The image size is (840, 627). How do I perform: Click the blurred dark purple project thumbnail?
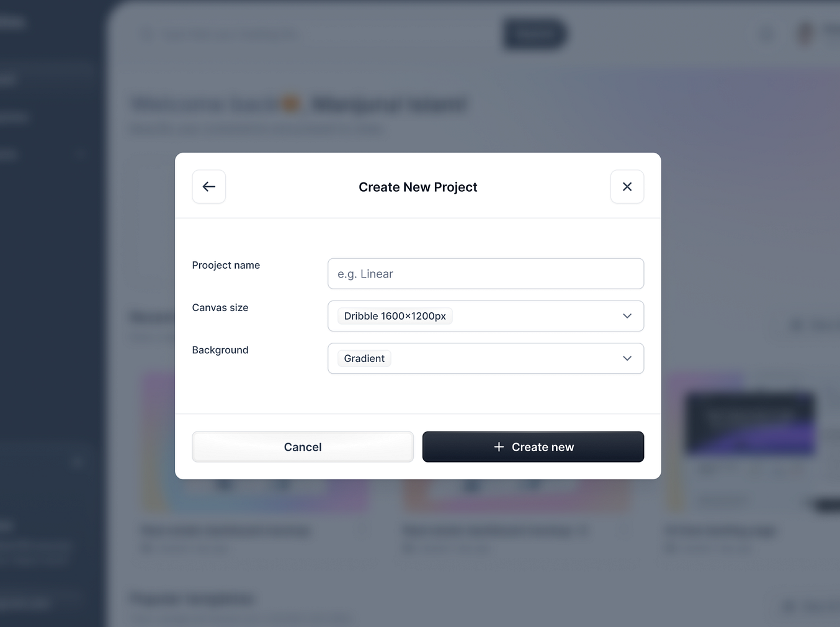tap(750, 423)
